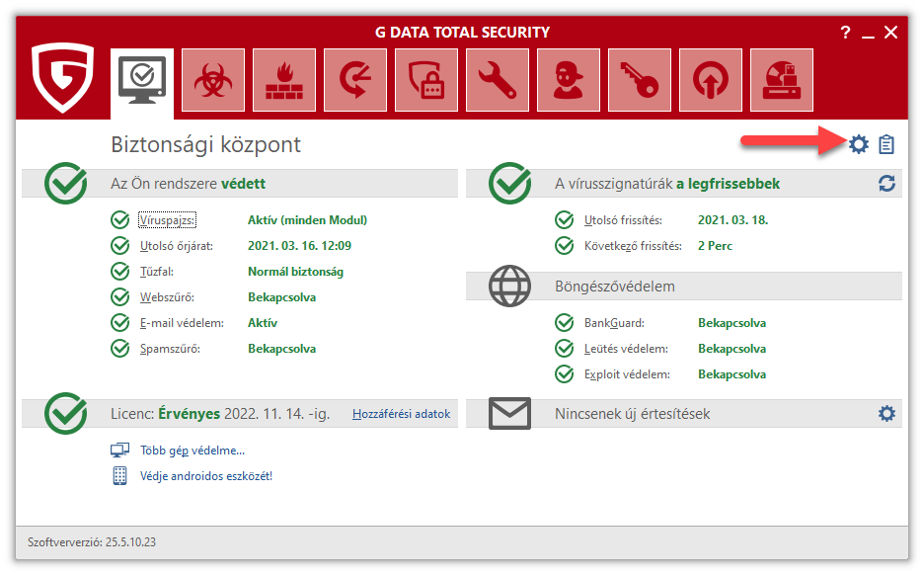Open the Autostart Manager power-arrow icon
Image resolution: width=924 pixels, height=575 pixels.
click(x=710, y=80)
